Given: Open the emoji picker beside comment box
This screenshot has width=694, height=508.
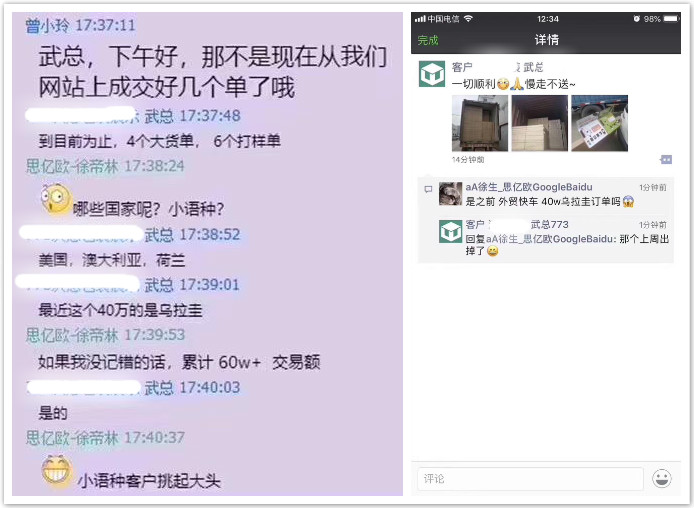Looking at the screenshot, I should [662, 478].
